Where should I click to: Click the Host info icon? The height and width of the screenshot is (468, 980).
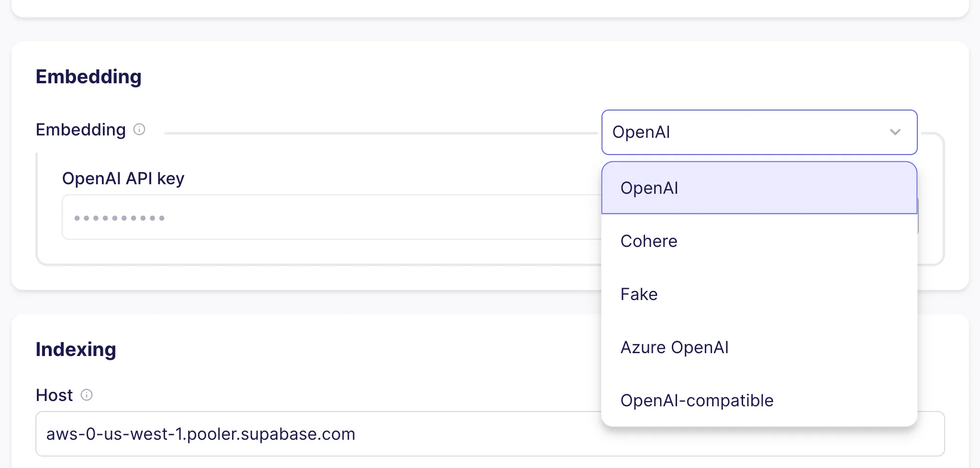tap(87, 395)
